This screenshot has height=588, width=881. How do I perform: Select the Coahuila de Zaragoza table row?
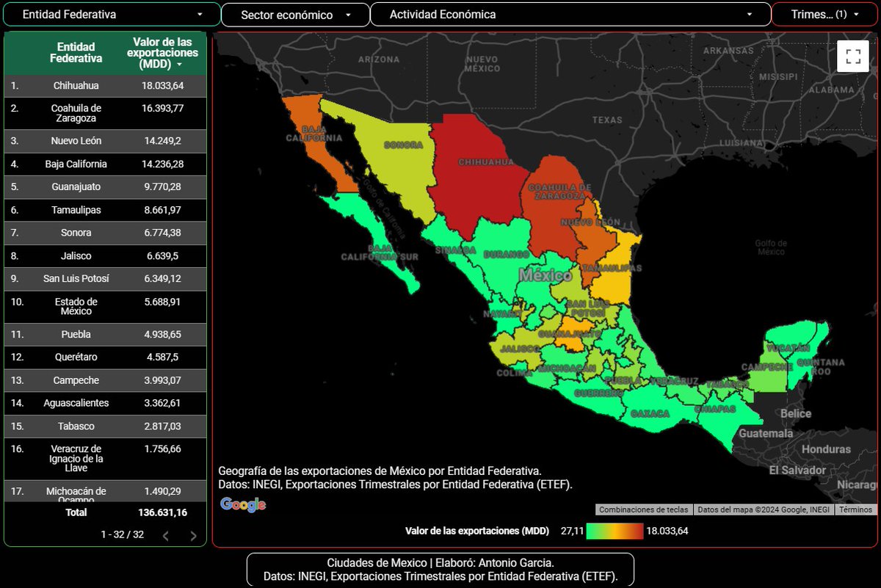coord(106,113)
